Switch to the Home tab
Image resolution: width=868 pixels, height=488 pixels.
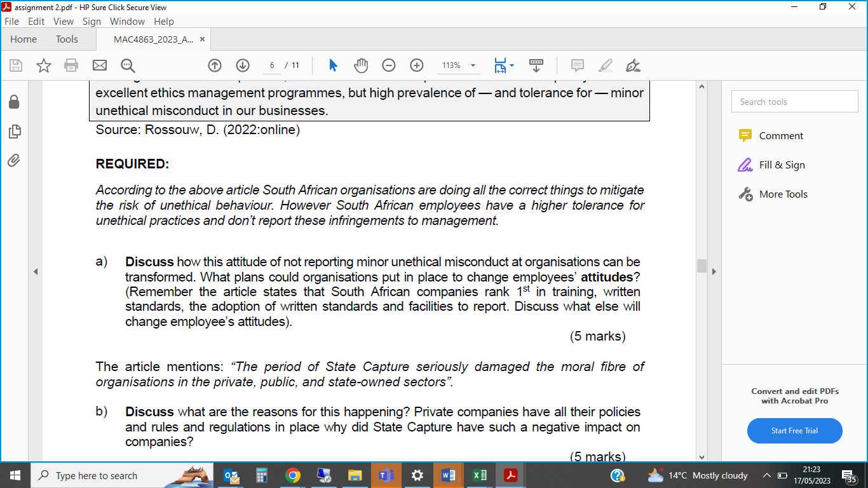[23, 39]
